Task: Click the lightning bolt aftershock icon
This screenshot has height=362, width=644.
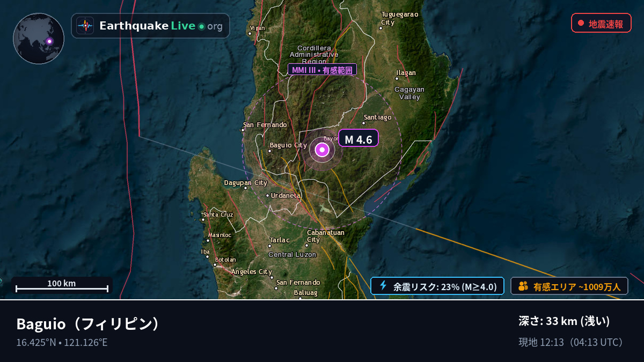Action: pos(383,286)
